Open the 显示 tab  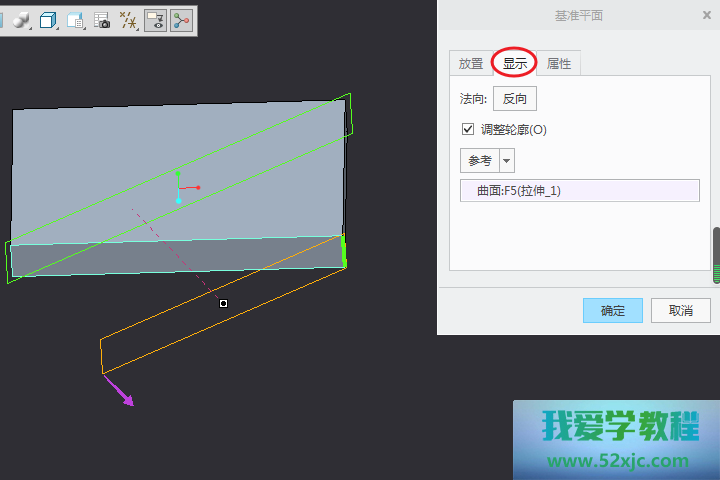tap(515, 64)
